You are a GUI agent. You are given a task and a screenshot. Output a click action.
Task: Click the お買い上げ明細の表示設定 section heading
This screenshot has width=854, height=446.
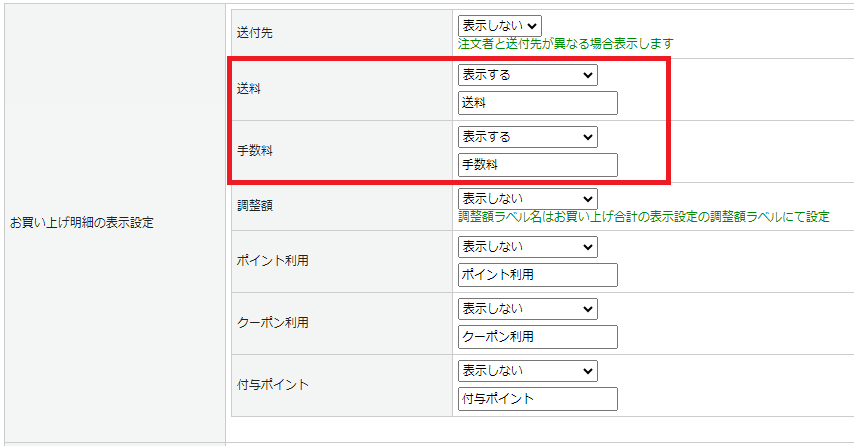pyautogui.click(x=82, y=222)
